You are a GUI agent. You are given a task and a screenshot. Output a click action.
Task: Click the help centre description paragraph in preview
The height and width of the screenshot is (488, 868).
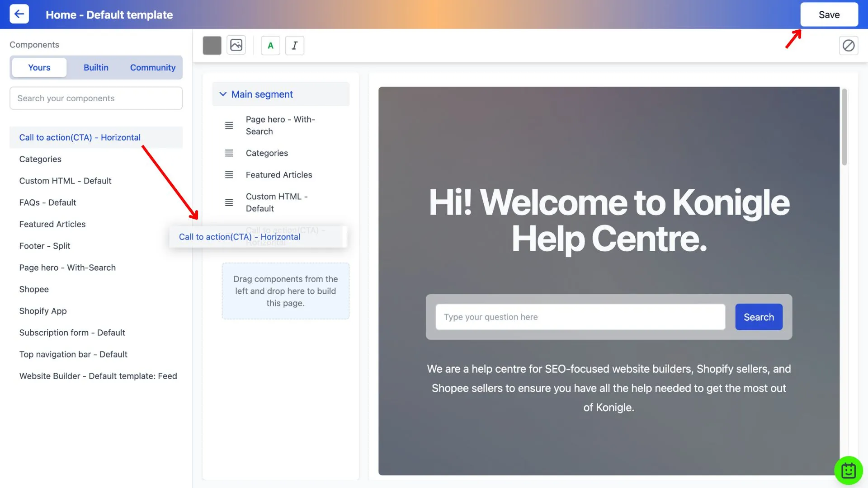click(609, 388)
